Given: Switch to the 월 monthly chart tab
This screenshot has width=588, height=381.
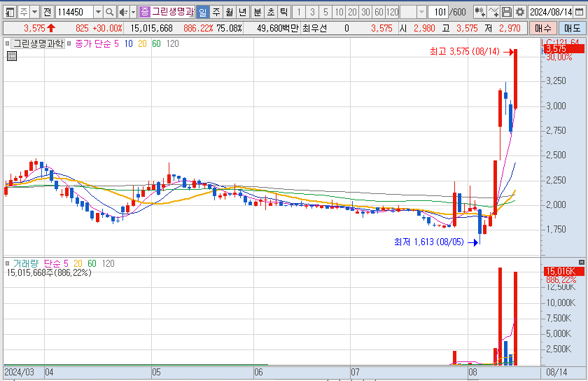Looking at the screenshot, I should (229, 12).
